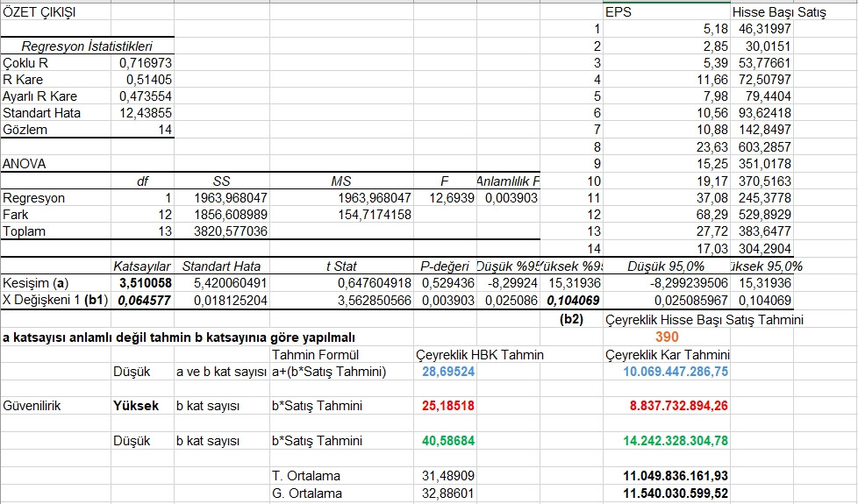This screenshot has height=504, width=858.
Task: Select the 'a ve b kat sayısı' cell
Action: click(221, 372)
